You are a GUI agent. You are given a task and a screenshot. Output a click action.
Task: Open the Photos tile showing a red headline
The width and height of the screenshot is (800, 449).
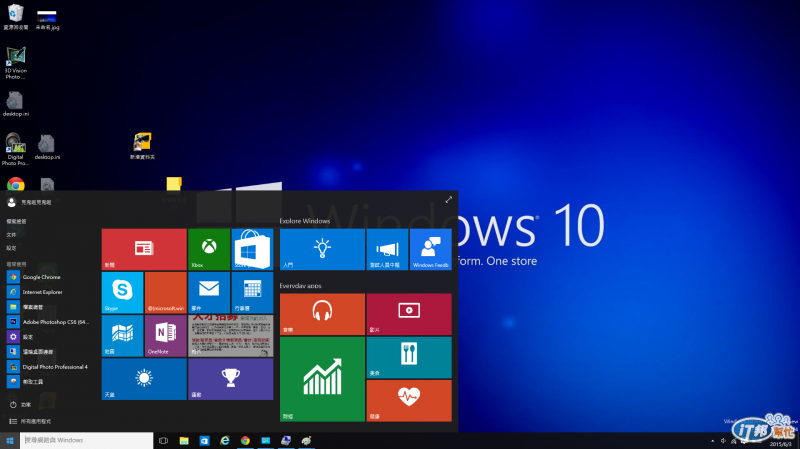(x=231, y=336)
